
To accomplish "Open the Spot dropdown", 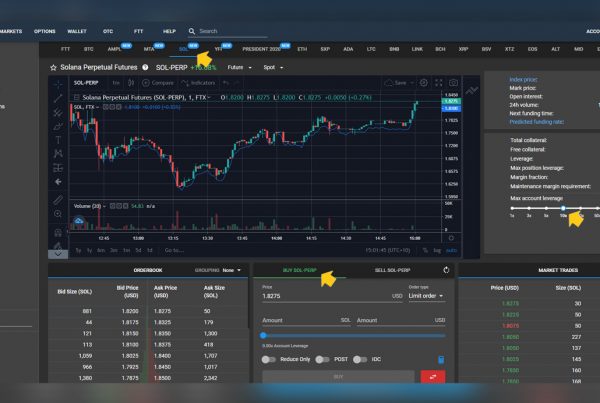I will 273,67.
